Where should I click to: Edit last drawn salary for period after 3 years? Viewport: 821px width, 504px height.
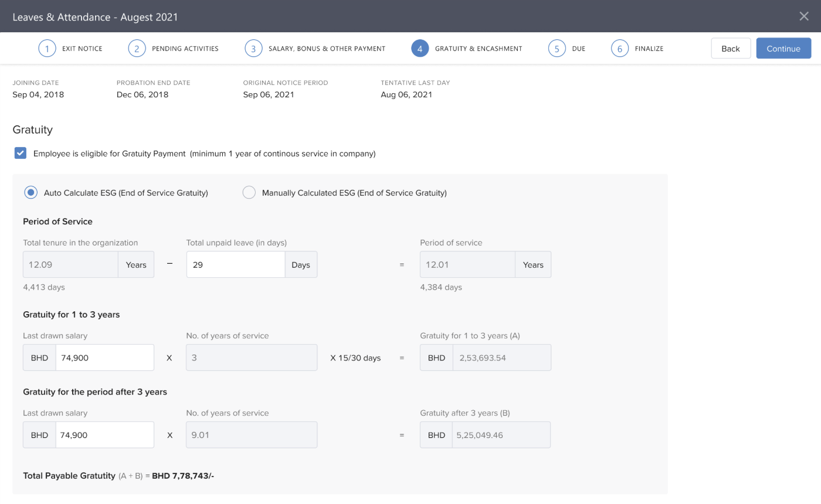coord(104,435)
